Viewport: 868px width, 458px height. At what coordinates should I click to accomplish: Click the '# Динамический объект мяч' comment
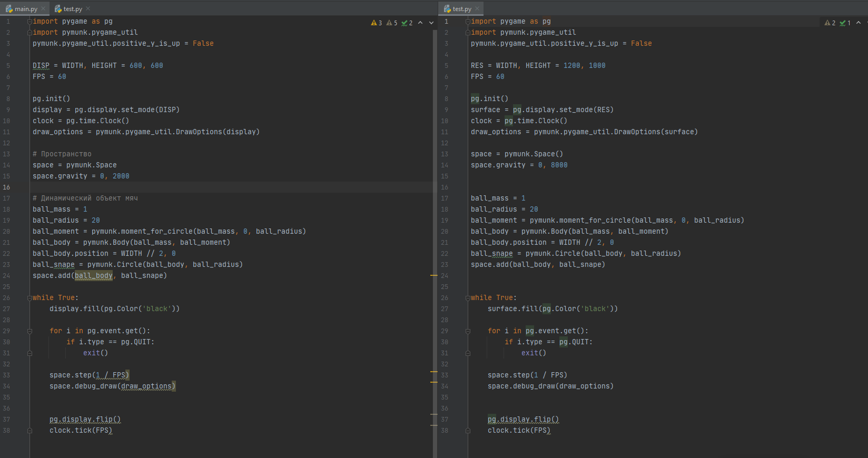pos(85,198)
